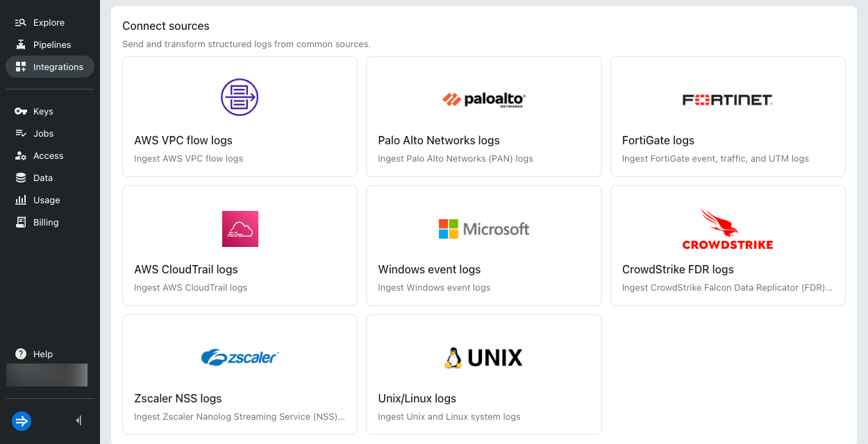Click 'Send and transform structured logs' subtitle
The width and height of the screenshot is (868, 444).
247,44
